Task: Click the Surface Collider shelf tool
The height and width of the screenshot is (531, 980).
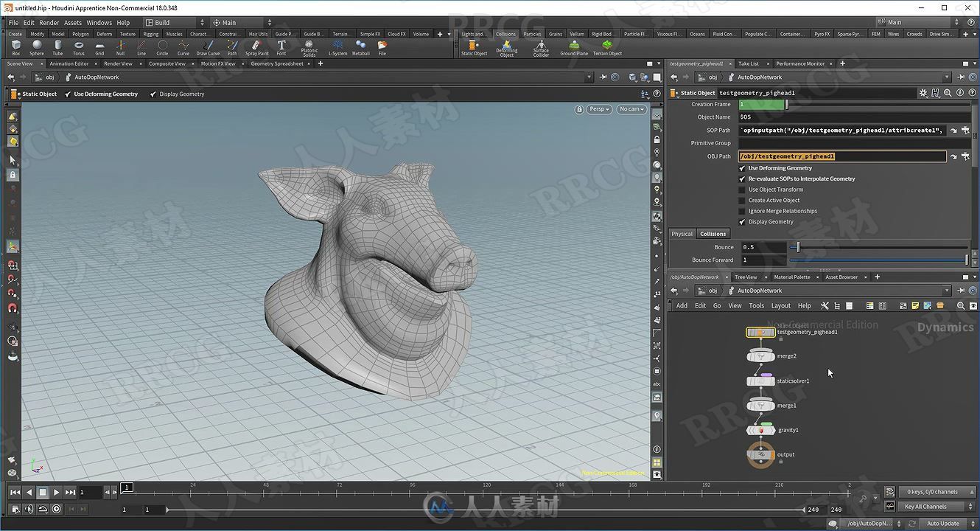Action: (541, 49)
